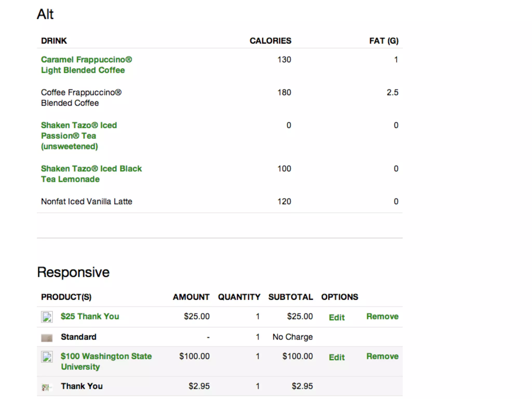Click the DRINK column header
532x399 pixels.
54,41
